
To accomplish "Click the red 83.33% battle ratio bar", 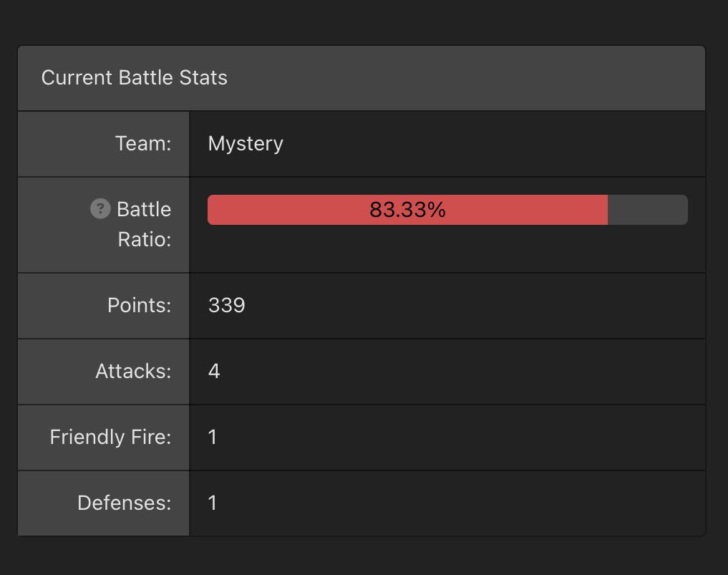I will 407,210.
